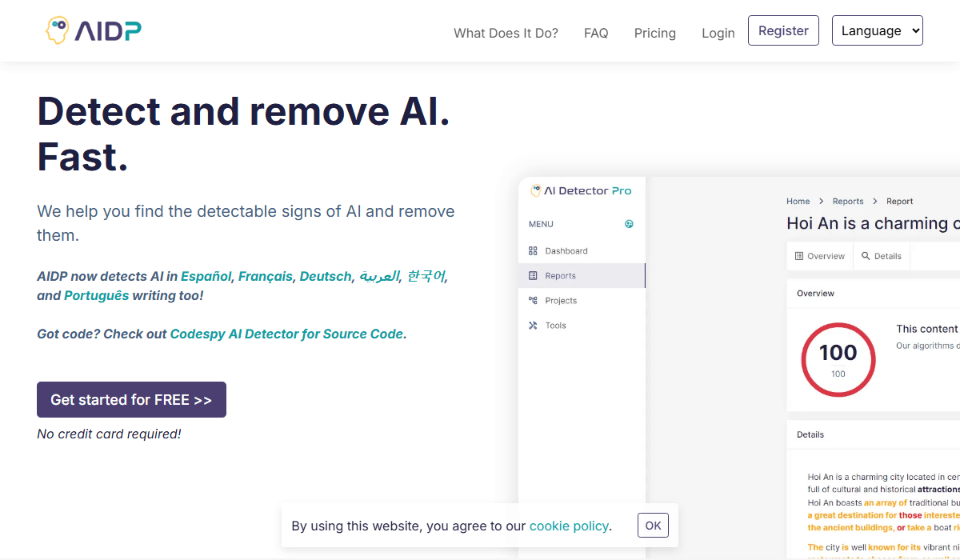Open the What Does It Do? menu item
960x560 pixels.
(x=506, y=33)
